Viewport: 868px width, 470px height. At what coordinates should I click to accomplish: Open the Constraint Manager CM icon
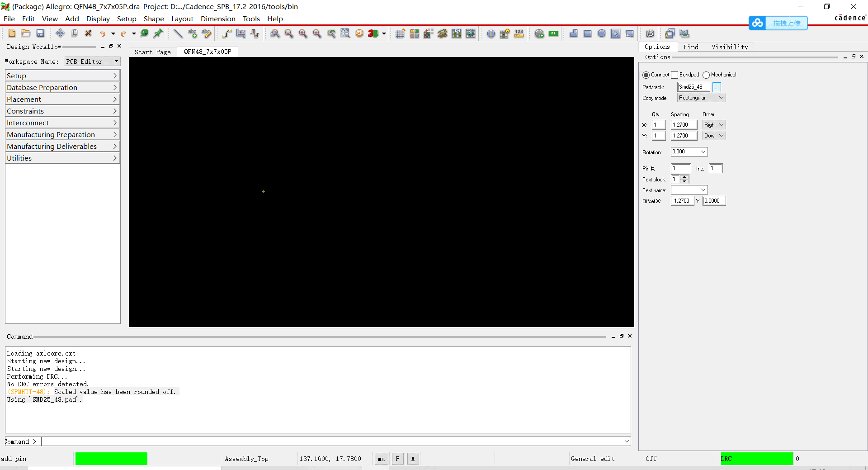pyautogui.click(x=457, y=33)
